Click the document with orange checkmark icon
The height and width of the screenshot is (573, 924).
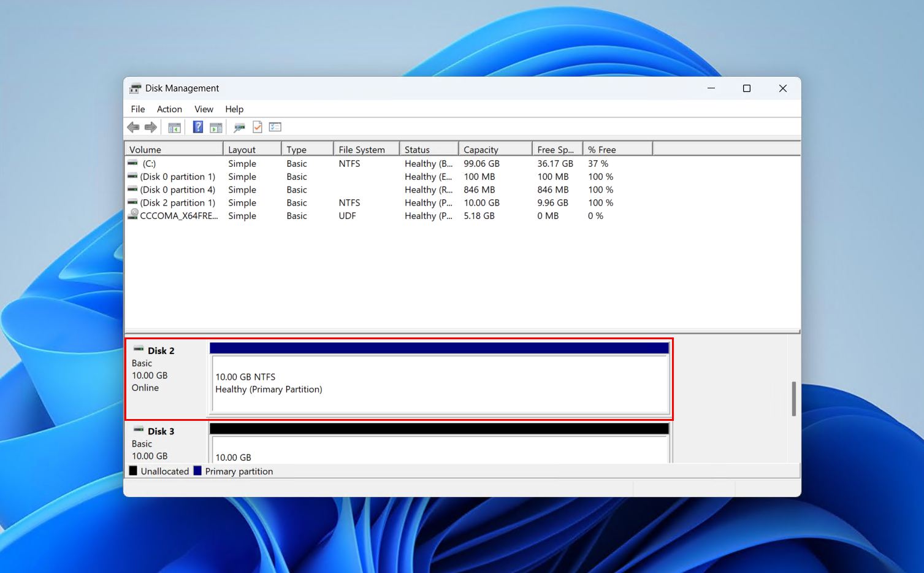(258, 127)
